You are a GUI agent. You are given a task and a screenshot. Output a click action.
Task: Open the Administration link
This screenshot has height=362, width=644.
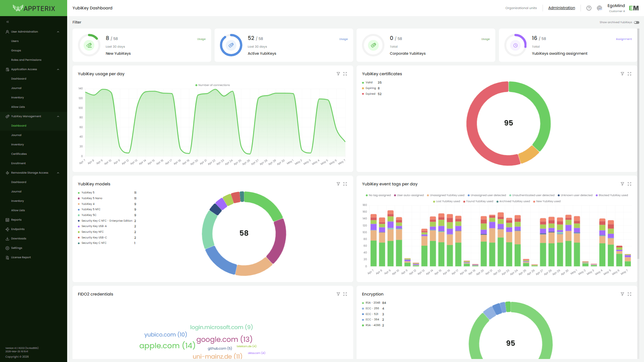click(x=561, y=8)
